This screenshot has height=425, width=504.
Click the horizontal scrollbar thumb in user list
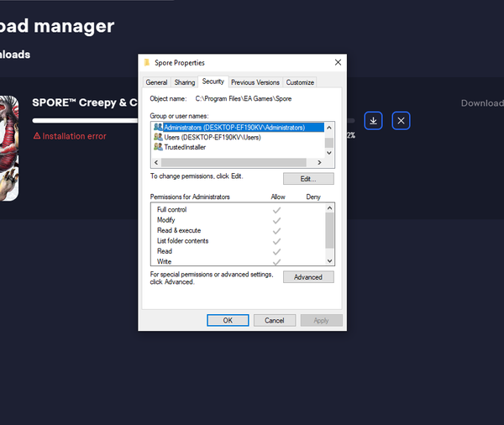(234, 162)
